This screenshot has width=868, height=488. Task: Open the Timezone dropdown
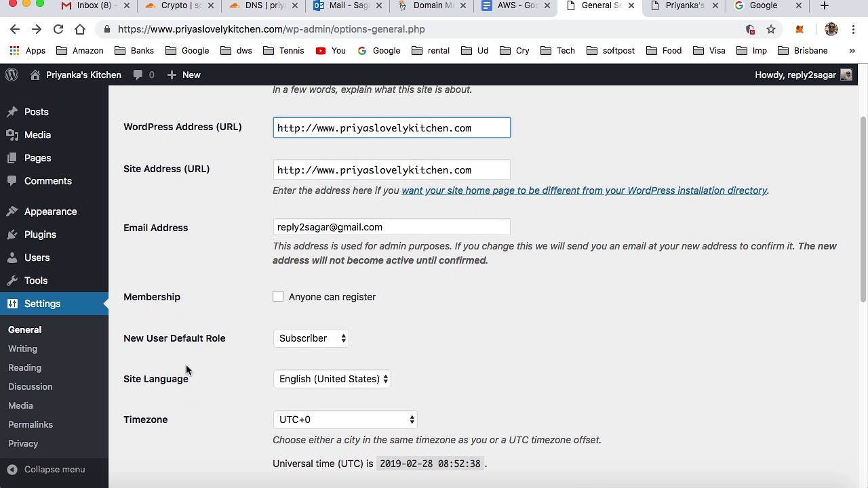pos(344,420)
